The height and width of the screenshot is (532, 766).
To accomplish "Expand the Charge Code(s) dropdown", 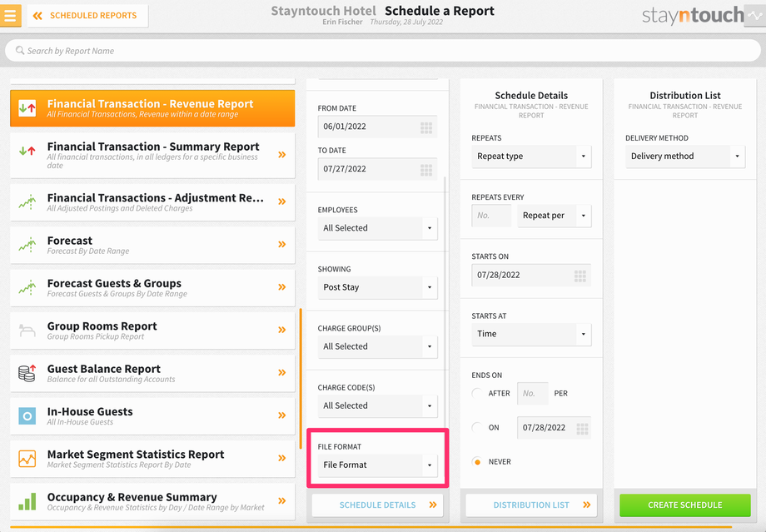I will click(377, 405).
